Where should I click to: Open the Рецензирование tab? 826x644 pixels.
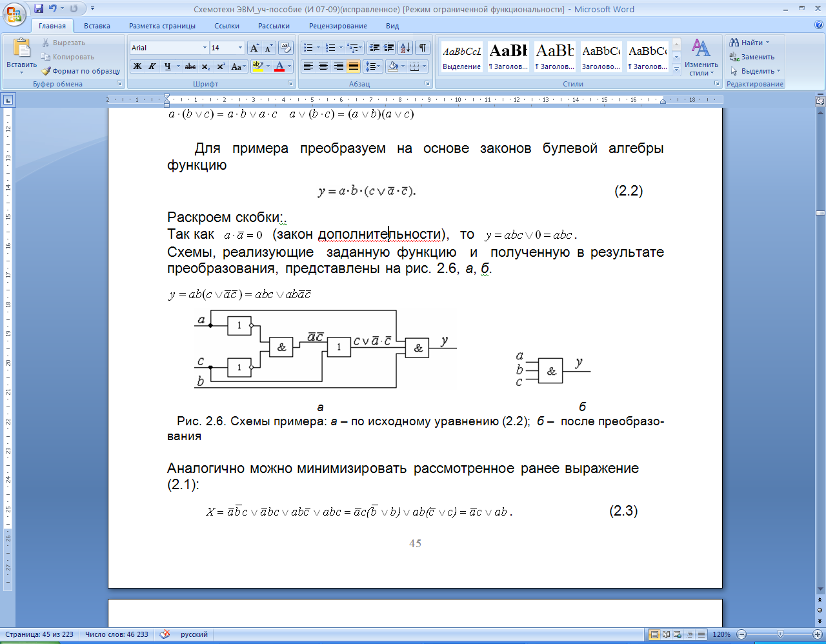tap(338, 26)
